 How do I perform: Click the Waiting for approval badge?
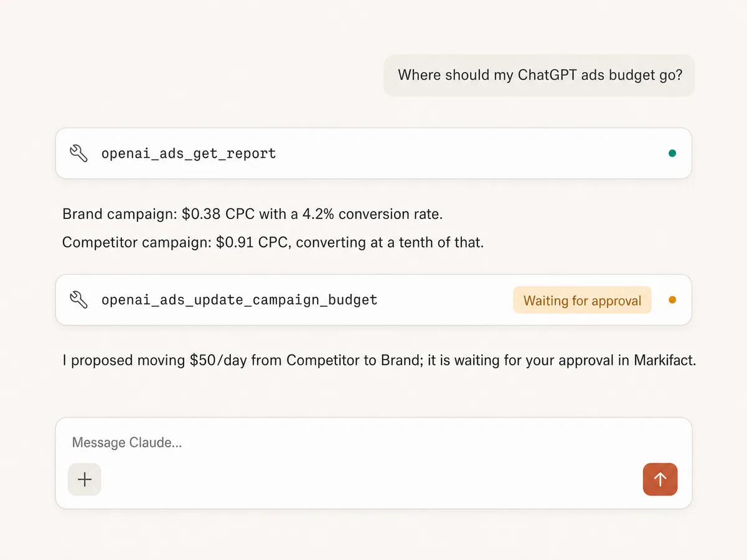582,301
